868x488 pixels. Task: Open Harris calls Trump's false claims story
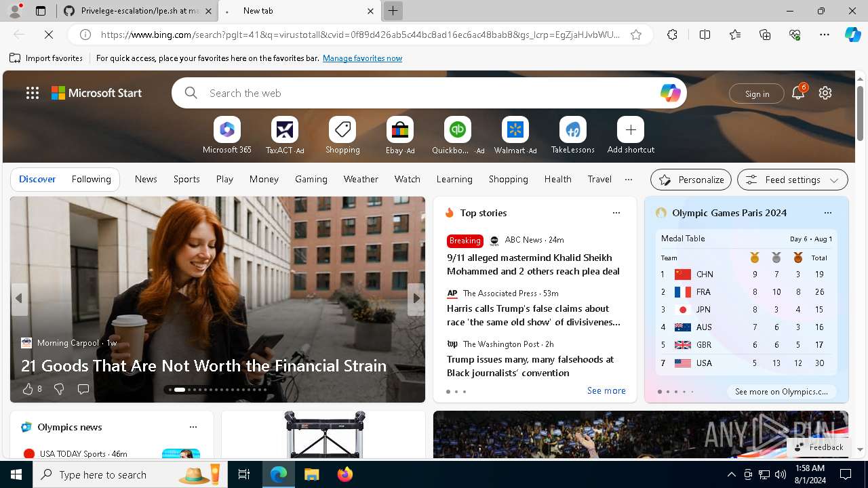click(533, 315)
